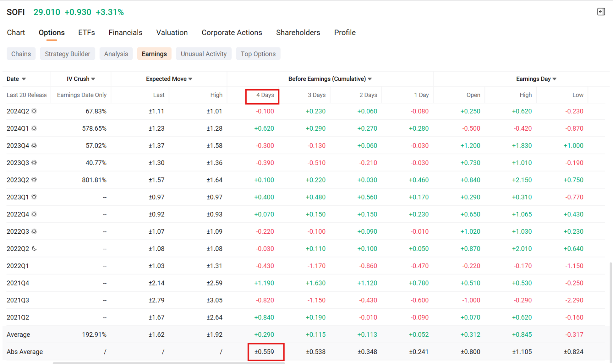613x364 pixels.
Task: Open the Strategy Builder sub-tab
Action: [x=67, y=54]
